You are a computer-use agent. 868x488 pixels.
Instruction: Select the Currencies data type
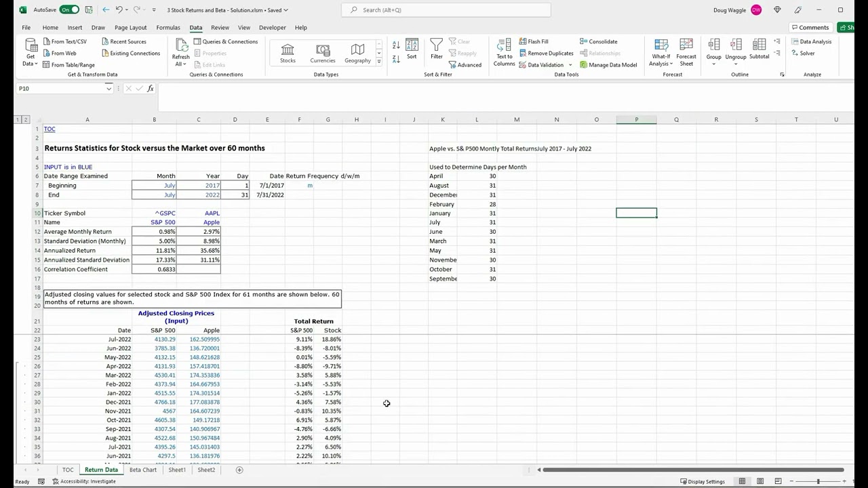point(323,53)
